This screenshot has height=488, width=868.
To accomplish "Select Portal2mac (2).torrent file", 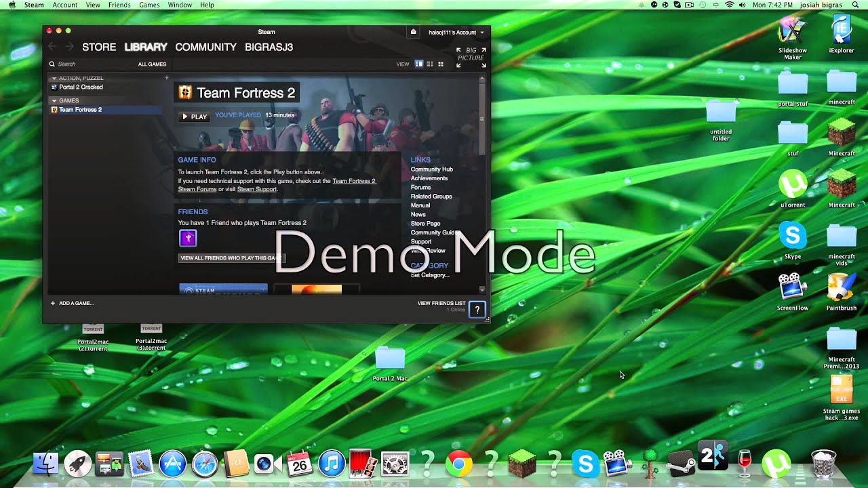I will 93,338.
